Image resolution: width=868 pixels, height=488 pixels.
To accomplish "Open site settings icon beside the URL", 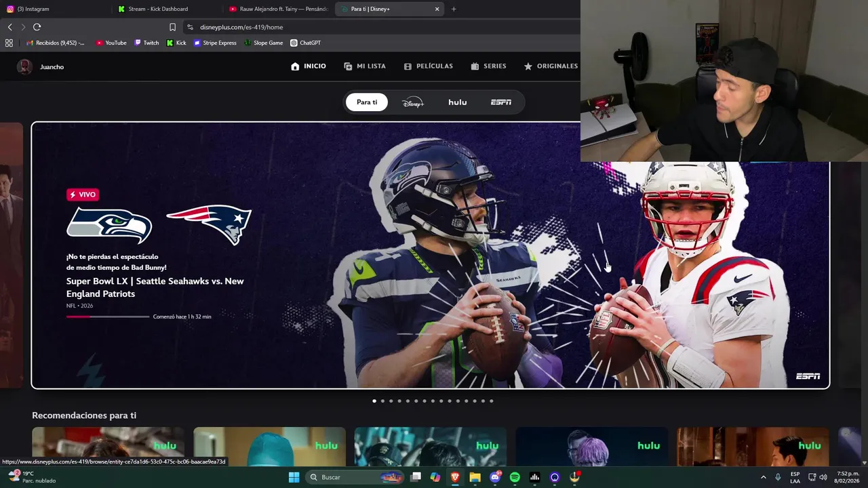I will [x=190, y=27].
